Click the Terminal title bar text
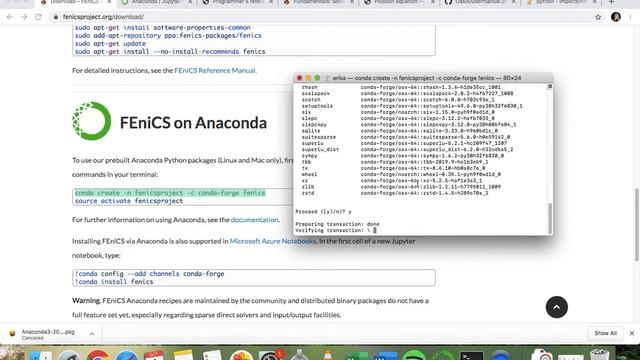 (x=427, y=78)
